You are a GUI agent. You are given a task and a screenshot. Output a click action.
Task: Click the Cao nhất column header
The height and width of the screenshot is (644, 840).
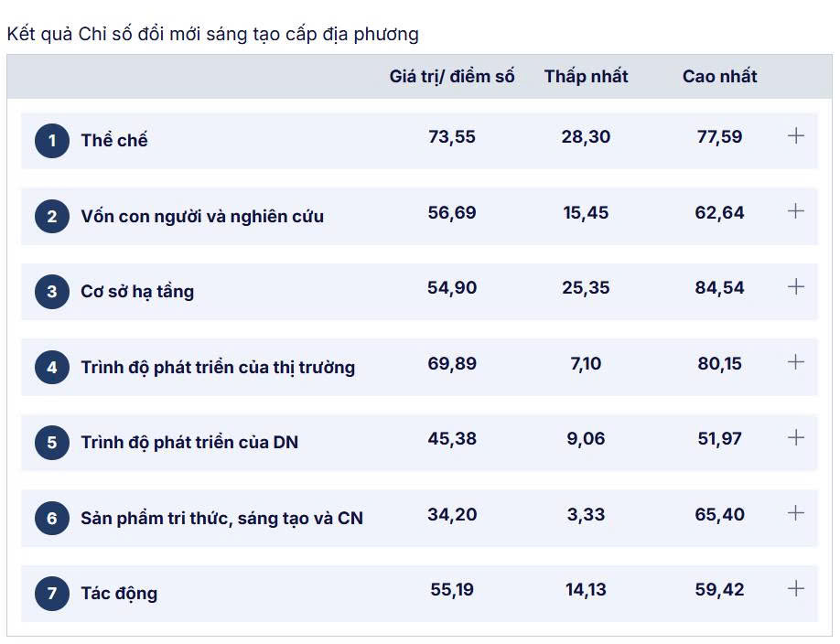719,77
